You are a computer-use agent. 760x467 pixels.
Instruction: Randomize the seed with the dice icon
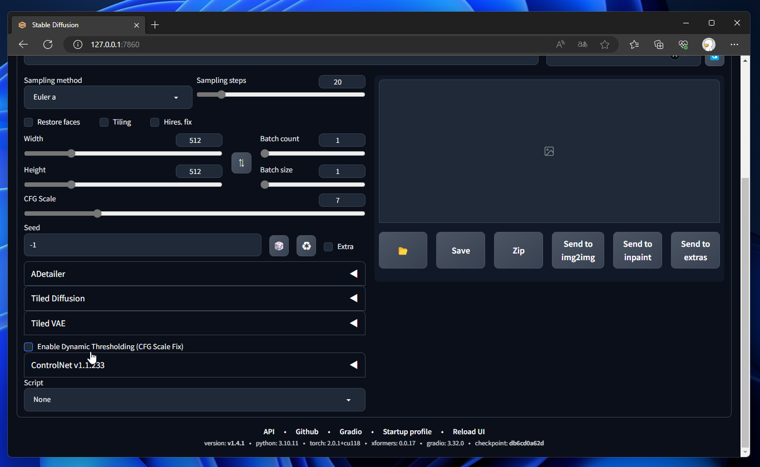[x=279, y=246]
